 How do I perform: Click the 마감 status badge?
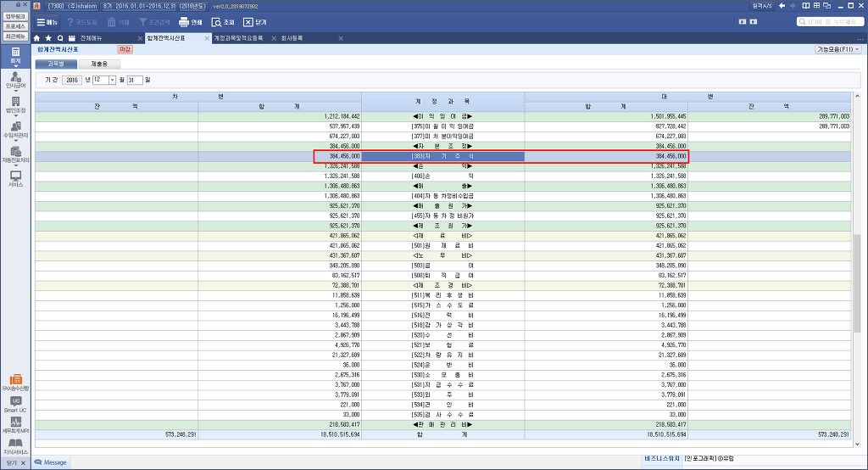pos(125,49)
